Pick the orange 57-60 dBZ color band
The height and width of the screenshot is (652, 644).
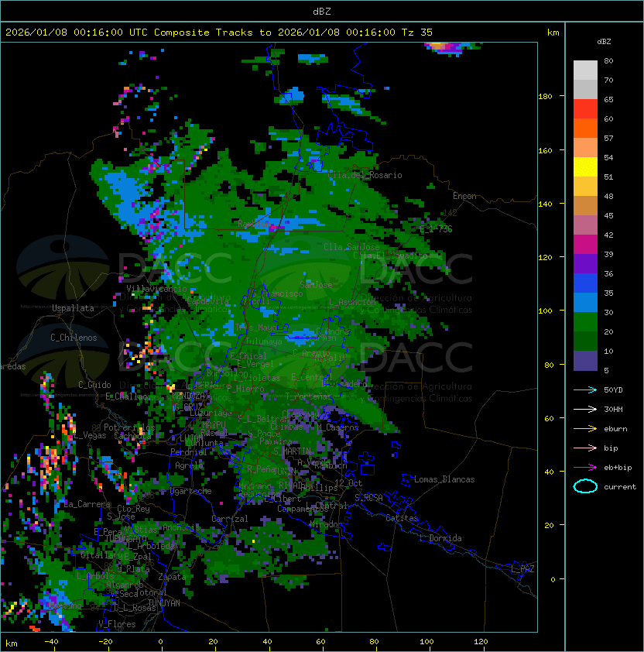pyautogui.click(x=585, y=128)
